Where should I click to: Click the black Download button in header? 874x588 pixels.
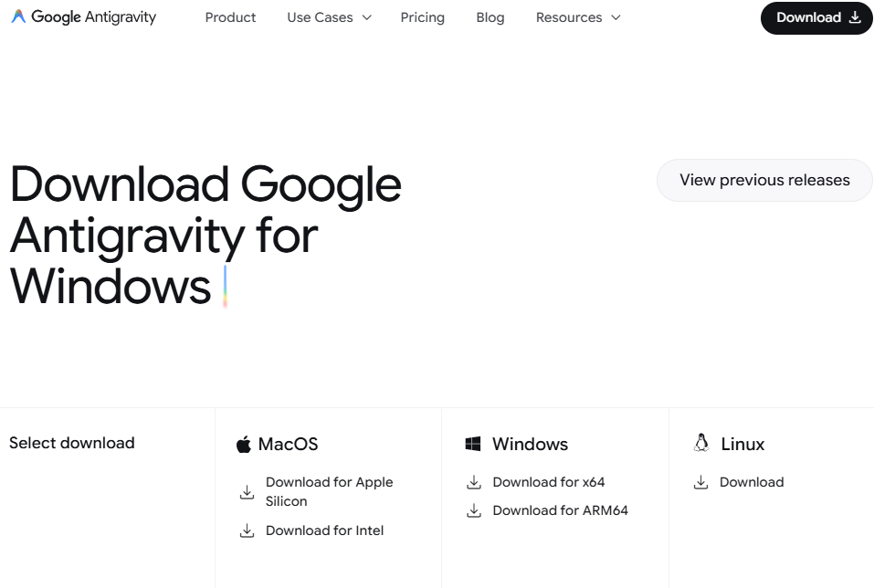(x=816, y=18)
